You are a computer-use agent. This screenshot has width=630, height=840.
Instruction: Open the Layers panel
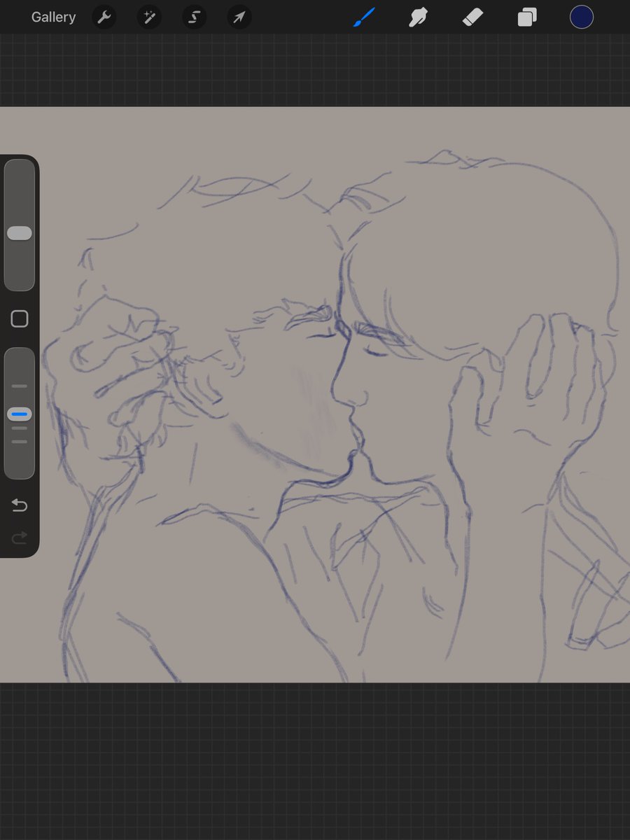(x=527, y=17)
